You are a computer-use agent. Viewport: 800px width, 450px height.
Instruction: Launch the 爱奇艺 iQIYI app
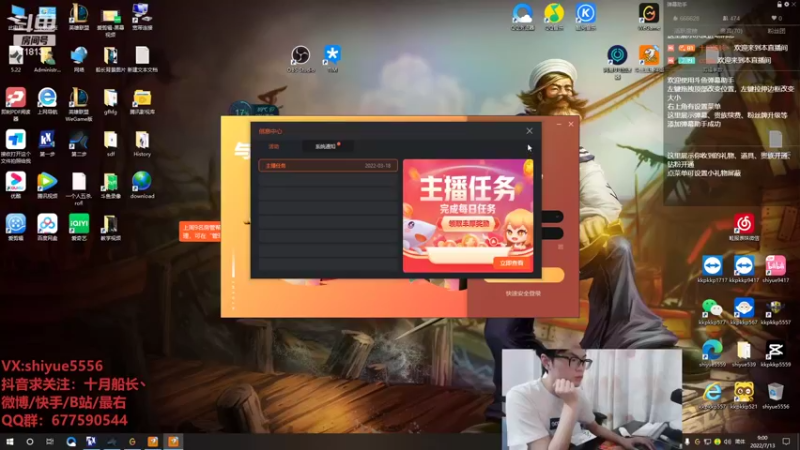pos(79,226)
